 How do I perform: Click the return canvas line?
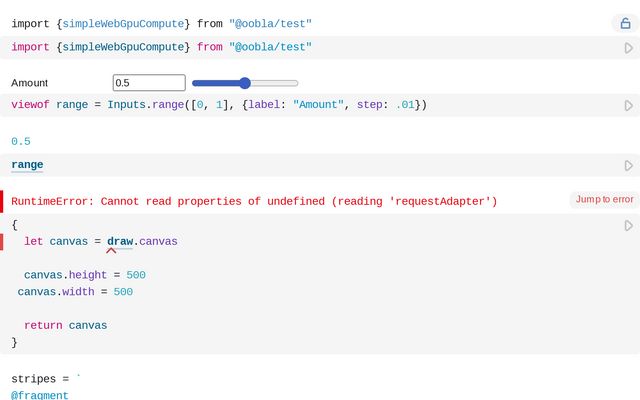pos(65,325)
